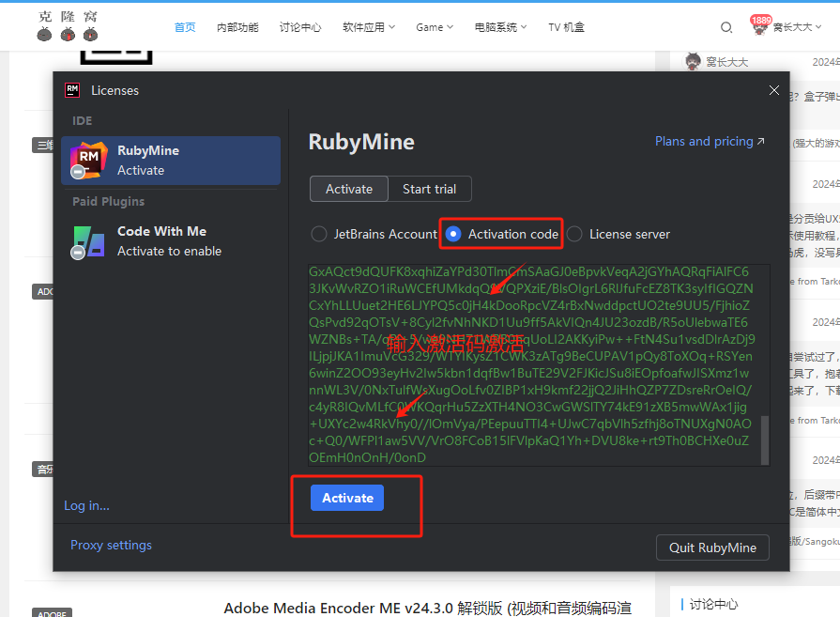This screenshot has height=617, width=840.
Task: Click the ADOBE tag at page bottom left
Action: coord(52,612)
